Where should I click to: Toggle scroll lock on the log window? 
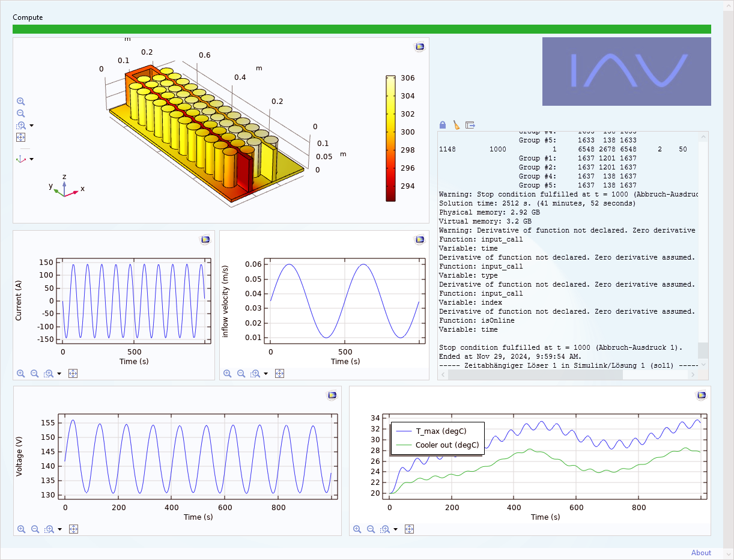443,125
